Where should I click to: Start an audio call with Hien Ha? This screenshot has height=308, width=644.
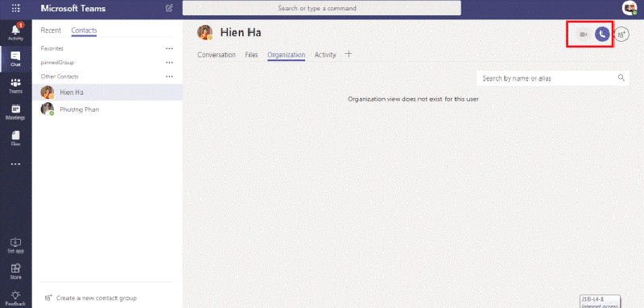pos(602,35)
